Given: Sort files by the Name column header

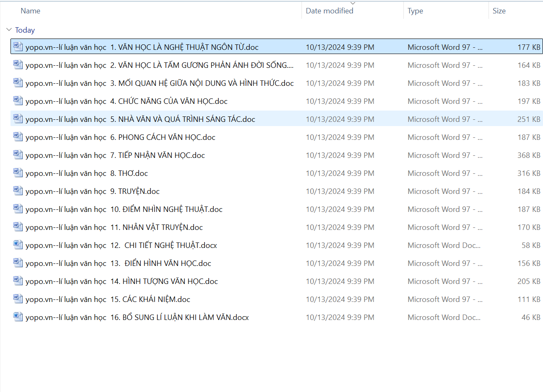Looking at the screenshot, I should click(x=31, y=11).
